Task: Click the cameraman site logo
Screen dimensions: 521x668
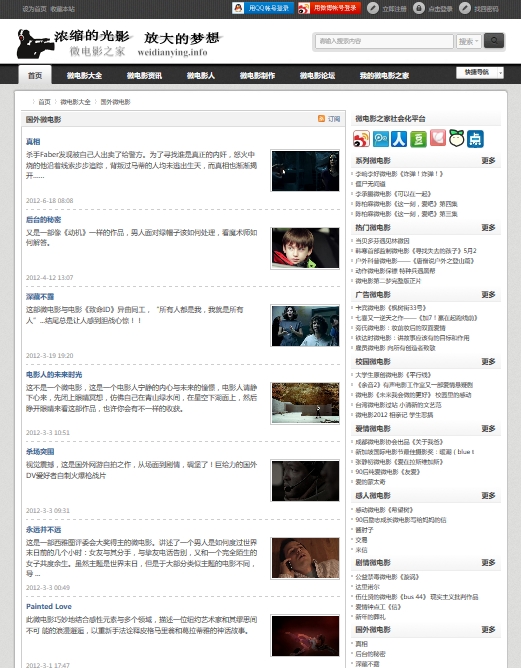Action: point(35,43)
